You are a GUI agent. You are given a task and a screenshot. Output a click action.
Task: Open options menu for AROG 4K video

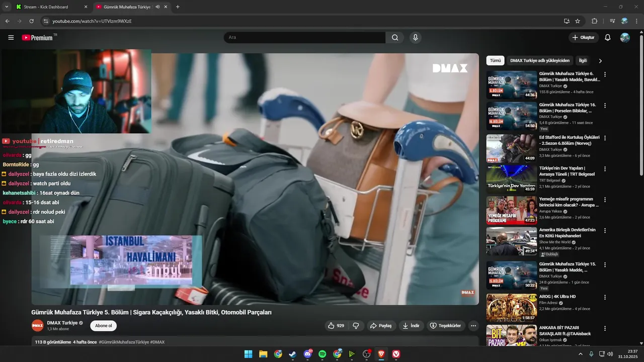(605, 297)
